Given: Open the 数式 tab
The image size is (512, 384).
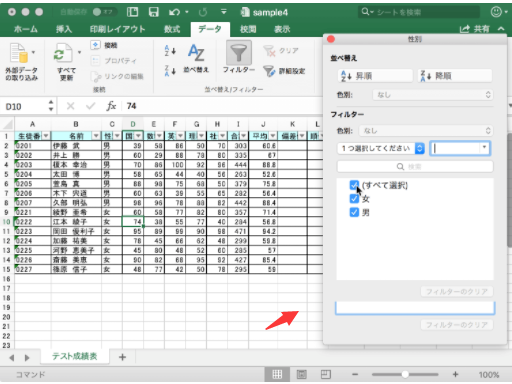Looking at the screenshot, I should point(172,29).
